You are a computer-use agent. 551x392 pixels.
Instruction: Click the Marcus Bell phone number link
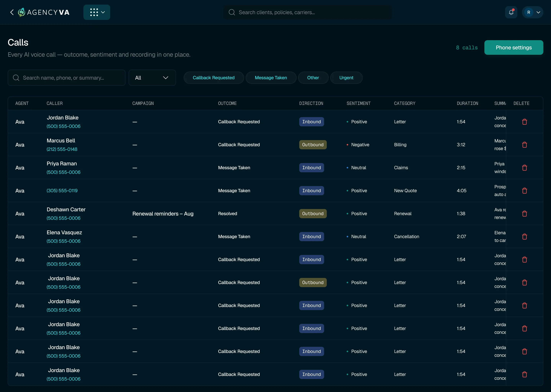point(62,149)
